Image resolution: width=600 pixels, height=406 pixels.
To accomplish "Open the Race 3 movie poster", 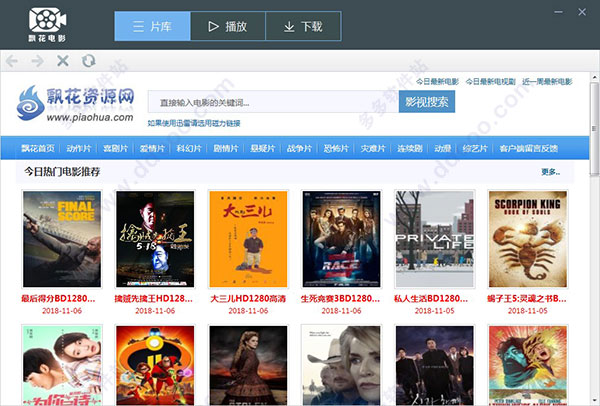I will click(341, 239).
